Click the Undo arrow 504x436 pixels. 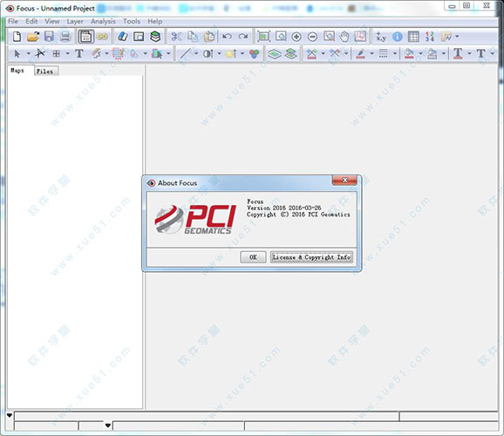coord(228,37)
